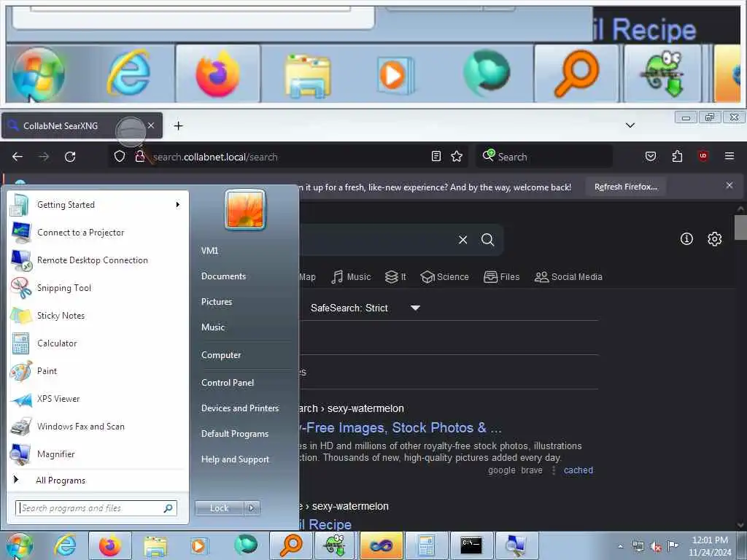Open Internet Explorer from bottom taskbar

(65, 545)
